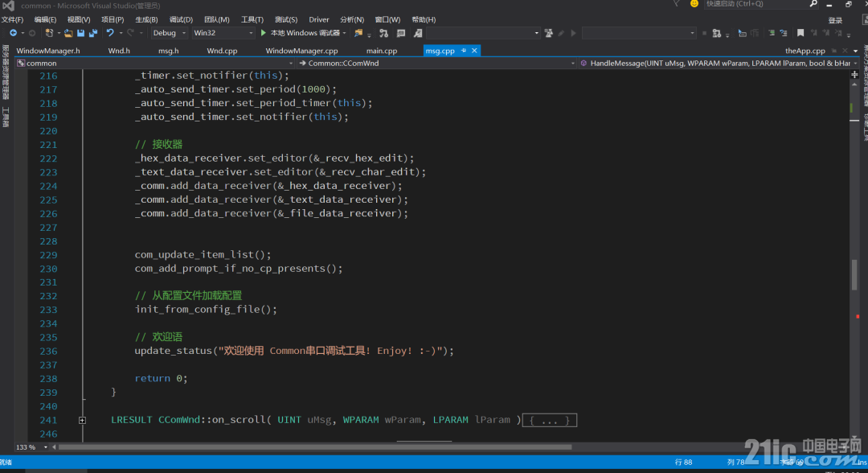Screen dimensions: 868x473
Task: Switch to the Wnd.h tab
Action: coord(119,51)
